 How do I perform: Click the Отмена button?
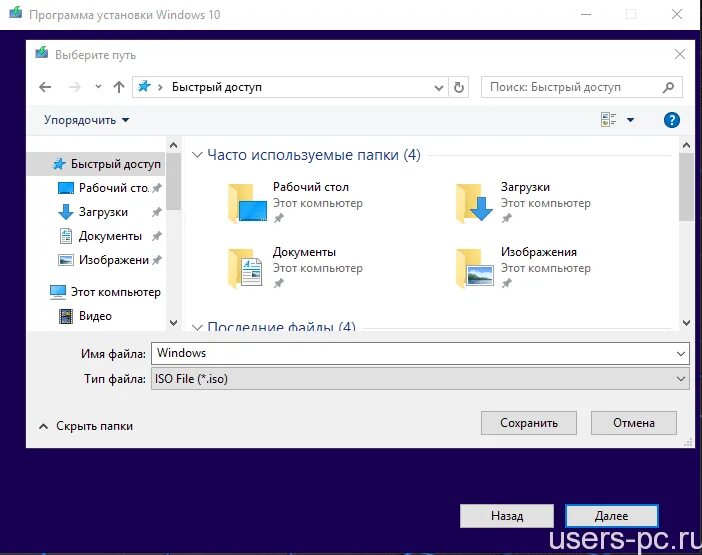[634, 423]
